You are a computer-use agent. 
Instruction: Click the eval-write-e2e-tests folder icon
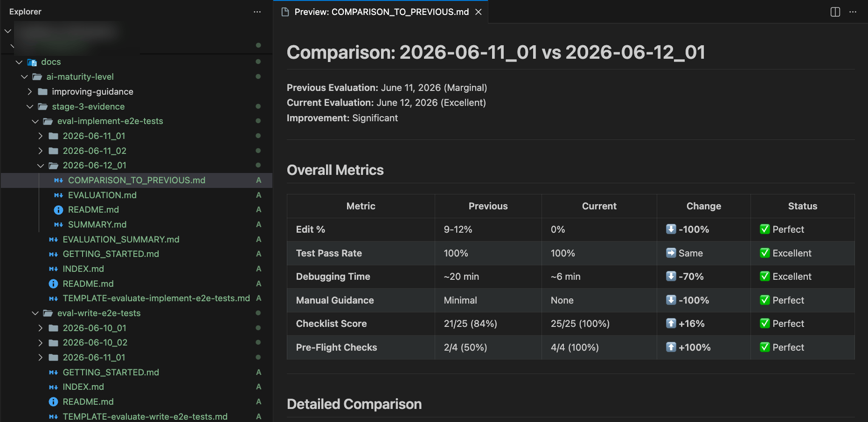48,313
